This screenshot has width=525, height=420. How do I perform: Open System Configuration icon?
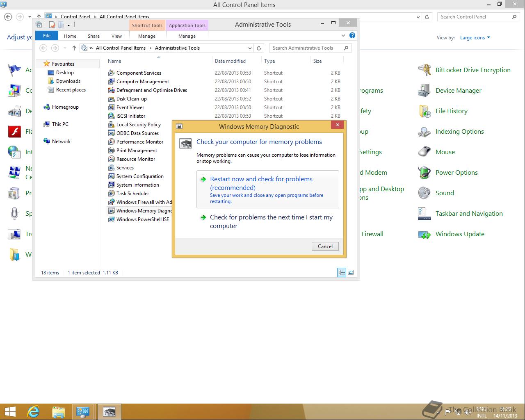point(111,176)
